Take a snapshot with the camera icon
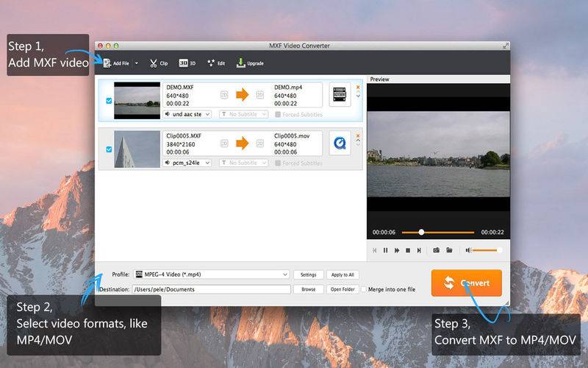588x368 pixels. coord(436,250)
